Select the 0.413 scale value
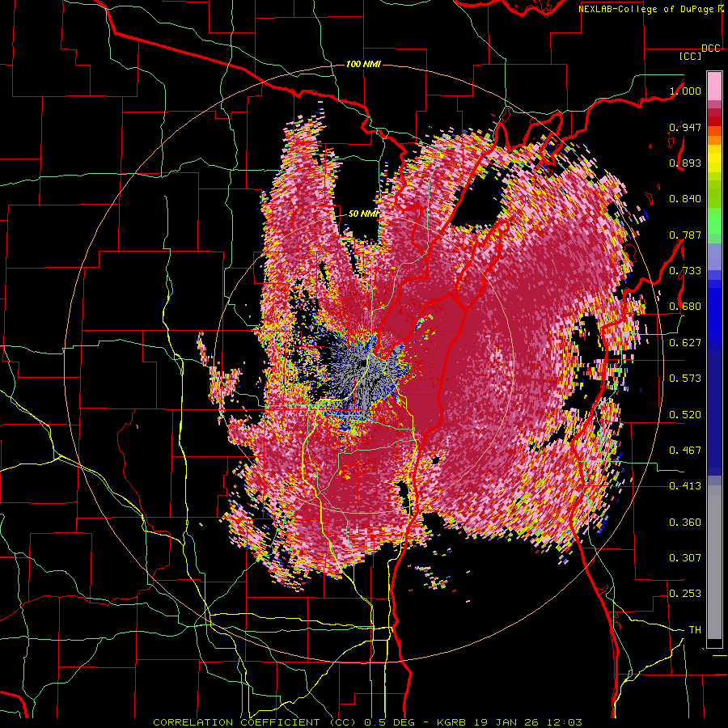 click(685, 485)
